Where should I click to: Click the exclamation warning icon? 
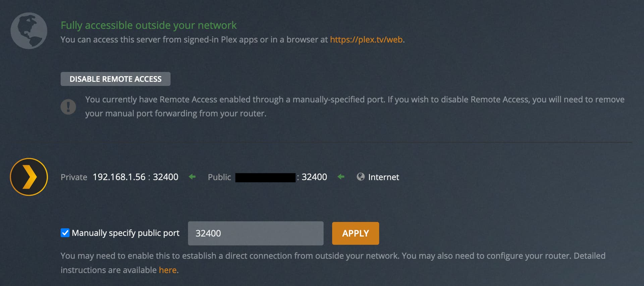pyautogui.click(x=68, y=107)
